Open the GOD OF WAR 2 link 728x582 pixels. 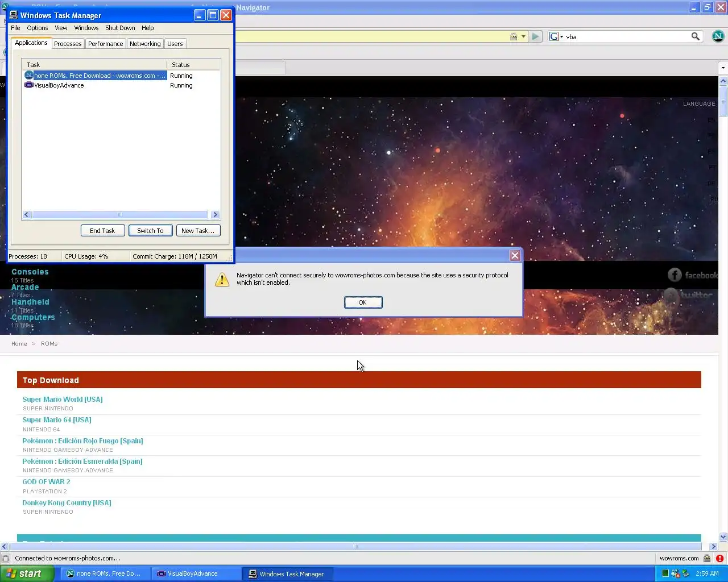tap(46, 482)
